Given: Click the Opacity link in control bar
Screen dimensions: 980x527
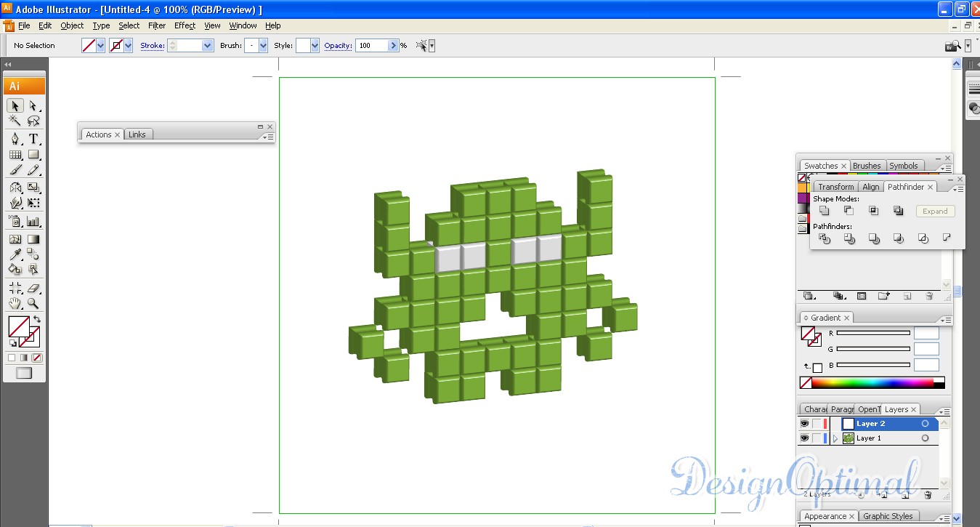Looking at the screenshot, I should (338, 45).
